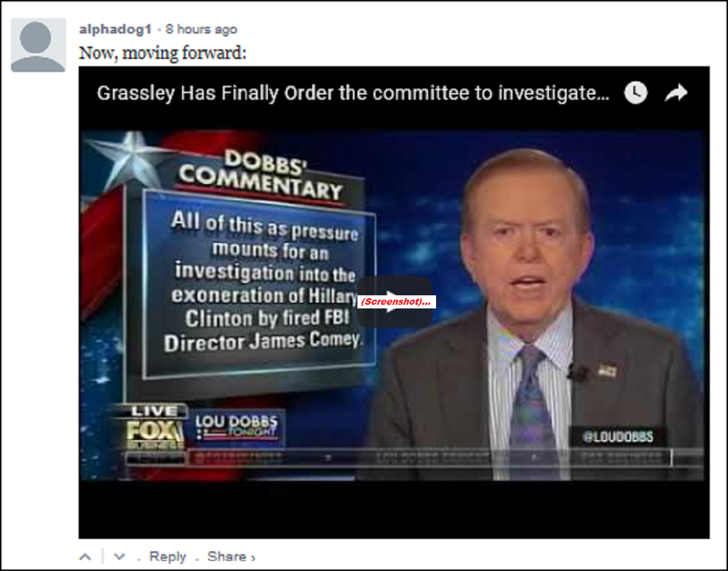Click the @LOUDOBBS handle overlay

[618, 436]
